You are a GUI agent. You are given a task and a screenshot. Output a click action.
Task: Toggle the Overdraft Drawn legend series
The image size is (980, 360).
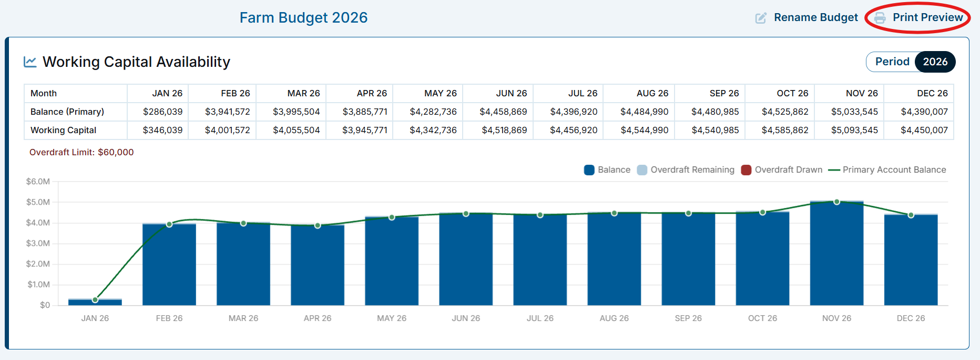tap(782, 170)
